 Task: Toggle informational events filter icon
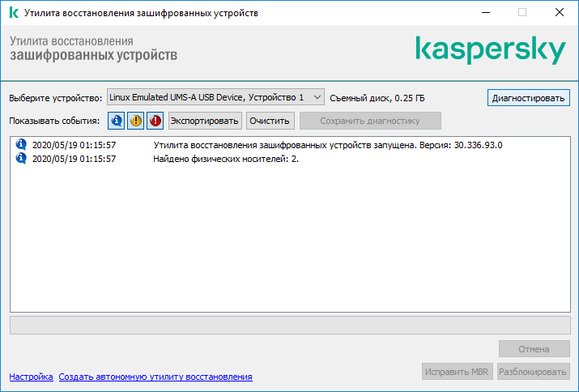click(116, 121)
